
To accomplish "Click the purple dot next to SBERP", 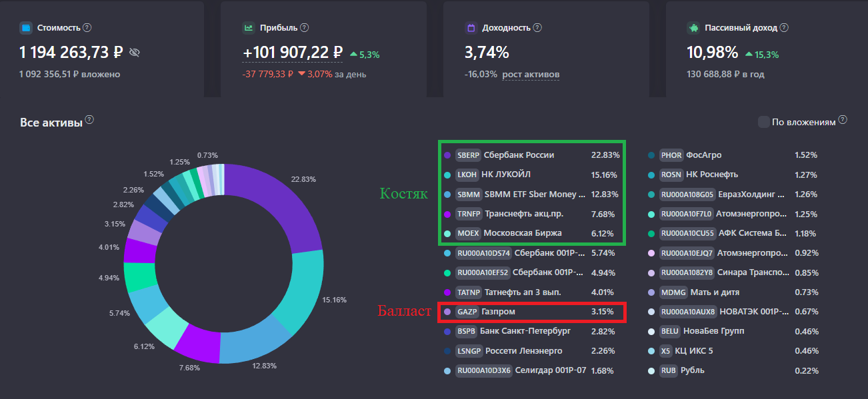I will [x=447, y=155].
